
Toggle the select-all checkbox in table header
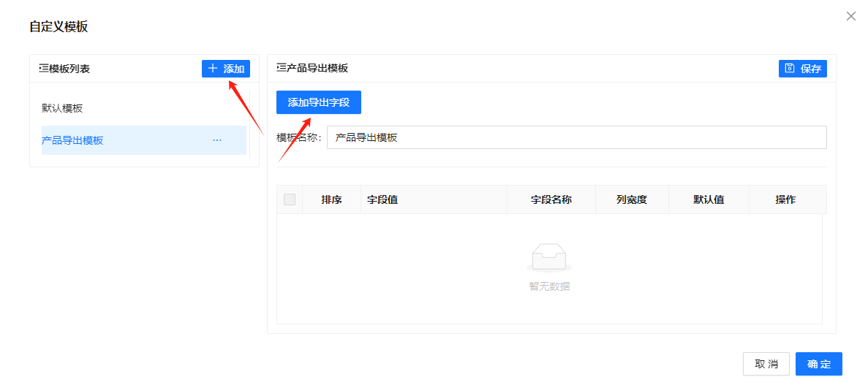click(290, 199)
